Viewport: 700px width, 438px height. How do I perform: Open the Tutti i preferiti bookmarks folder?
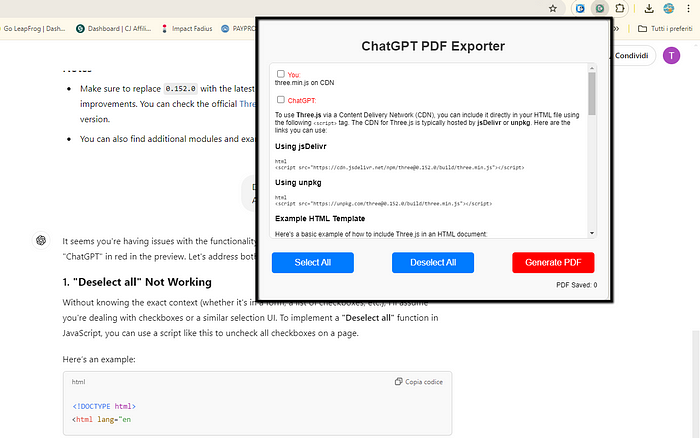pos(665,29)
